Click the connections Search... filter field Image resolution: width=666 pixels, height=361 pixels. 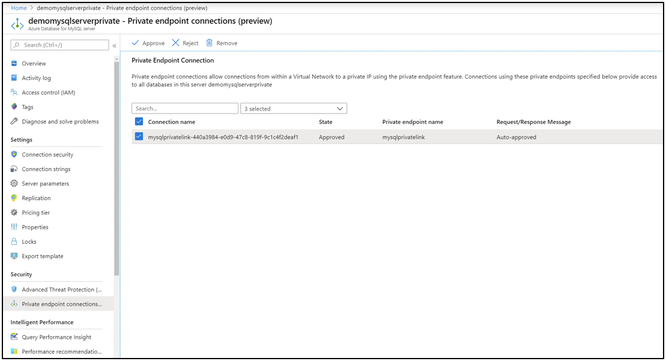coord(185,108)
